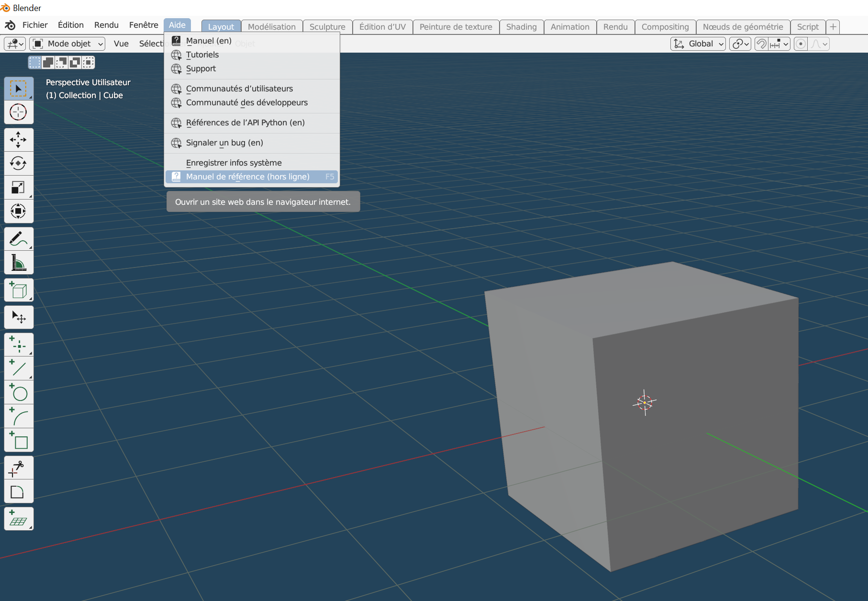The height and width of the screenshot is (601, 868).
Task: Open Communauté des développeurs
Action: coord(252,102)
